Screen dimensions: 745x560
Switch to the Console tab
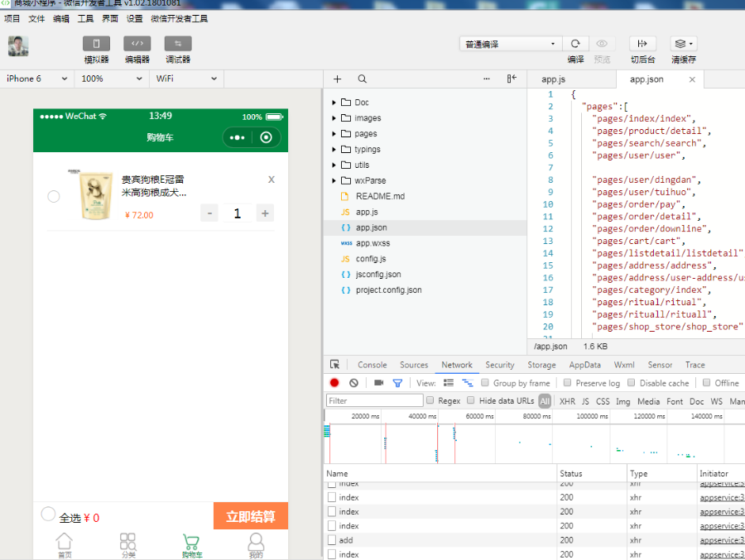372,365
